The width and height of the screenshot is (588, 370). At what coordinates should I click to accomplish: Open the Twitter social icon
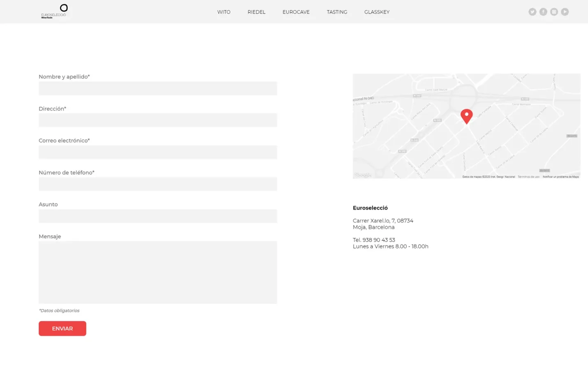[x=532, y=12]
